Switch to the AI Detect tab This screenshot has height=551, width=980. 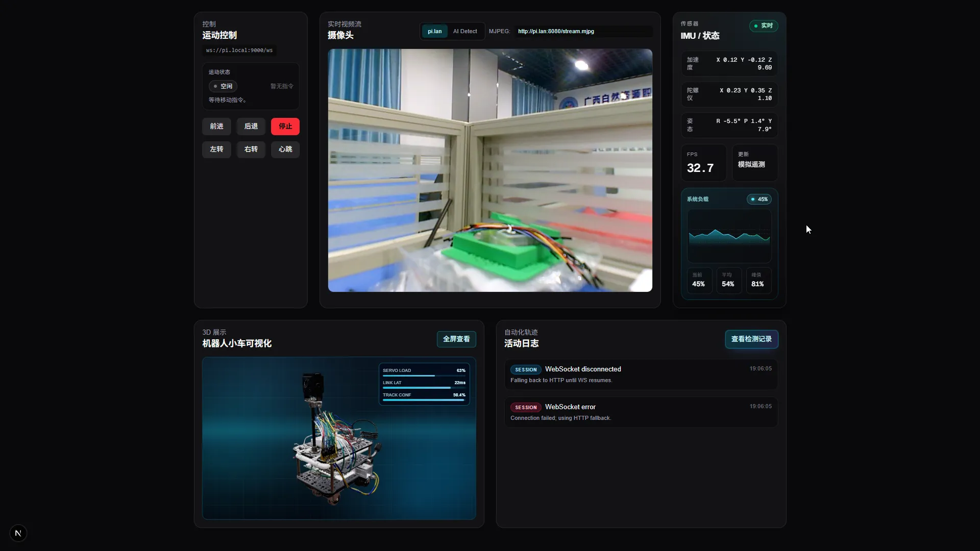465,31
